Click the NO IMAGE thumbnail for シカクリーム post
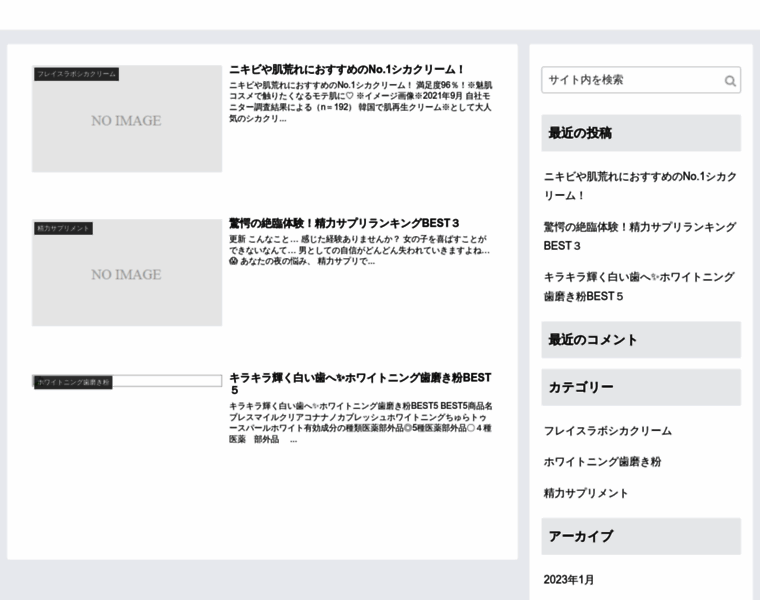 tap(127, 119)
